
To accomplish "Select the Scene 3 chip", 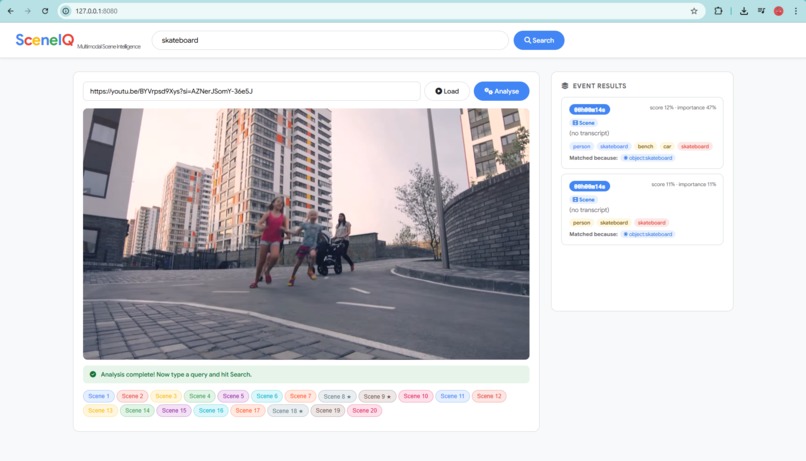I will click(166, 396).
